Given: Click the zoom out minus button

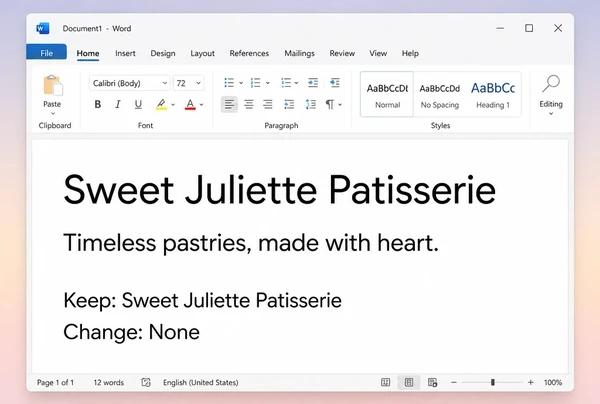Looking at the screenshot, I should (454, 382).
